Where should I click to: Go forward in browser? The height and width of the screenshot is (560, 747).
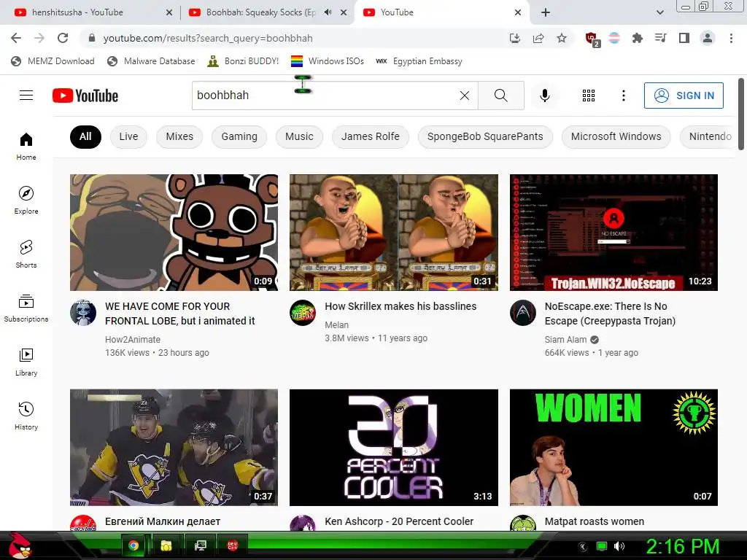[x=39, y=38]
